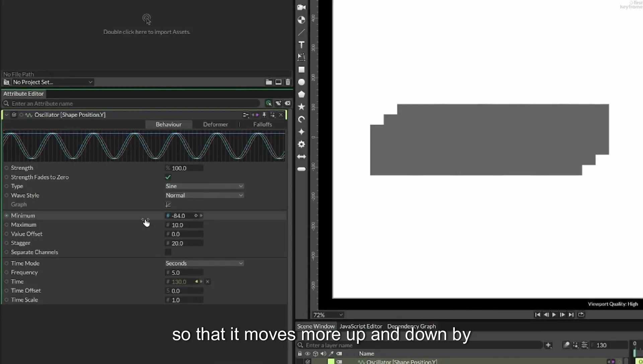Collapse the Oscillator attribute section

point(6,115)
